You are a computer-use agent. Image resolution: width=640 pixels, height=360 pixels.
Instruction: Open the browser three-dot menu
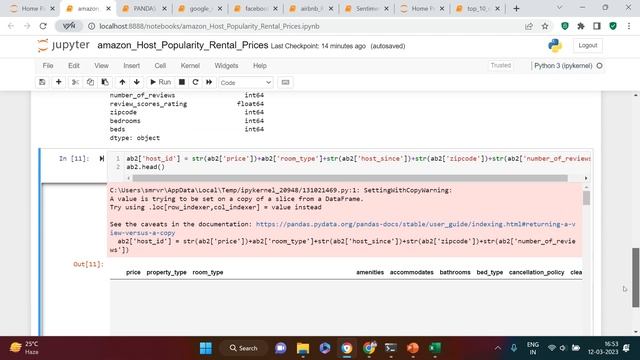629,26
